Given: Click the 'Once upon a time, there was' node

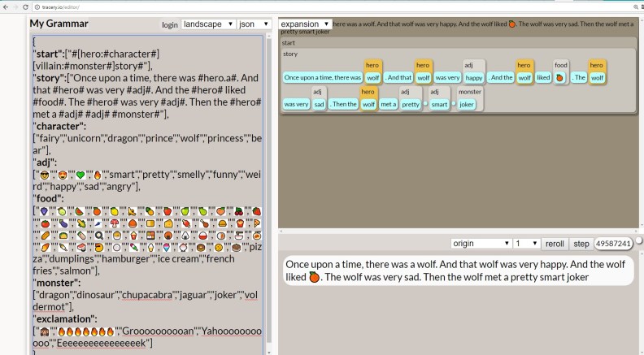Looking at the screenshot, I should click(322, 78).
